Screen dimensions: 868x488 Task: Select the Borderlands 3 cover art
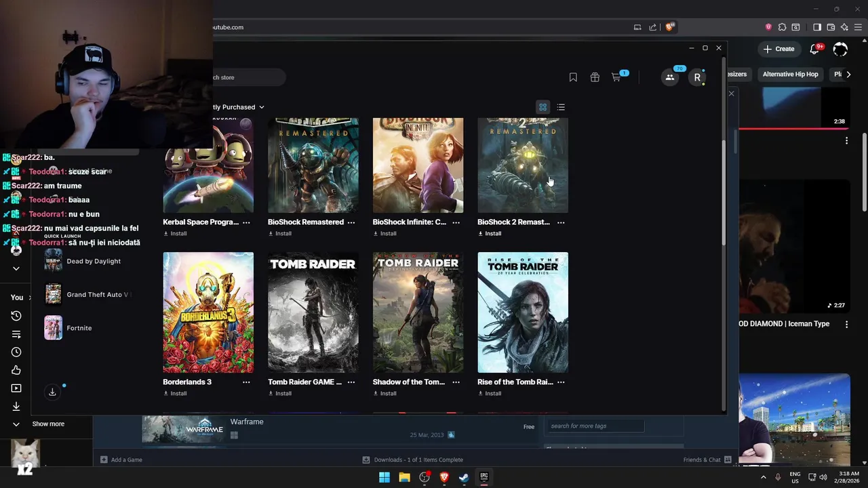click(208, 312)
